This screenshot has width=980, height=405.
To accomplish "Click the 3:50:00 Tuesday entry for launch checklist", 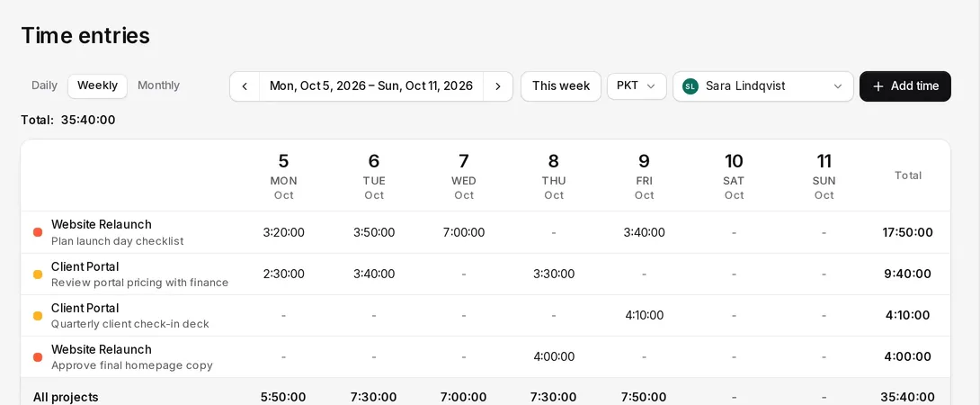I will (374, 232).
